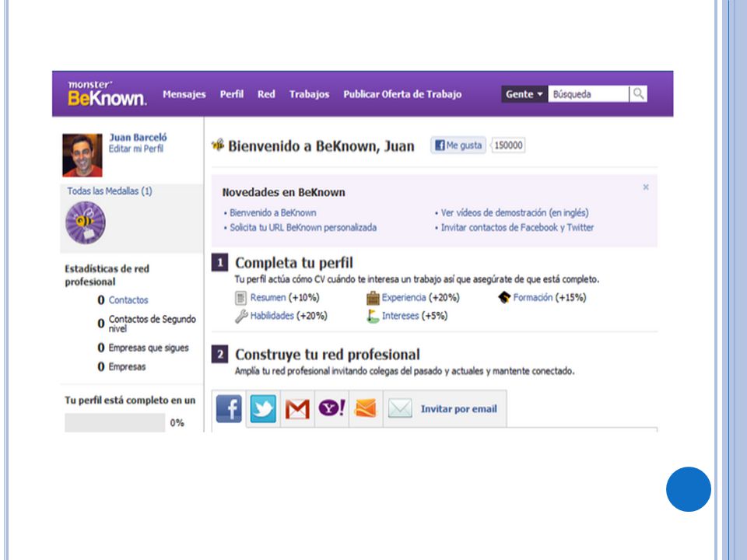Viewport: 747px width, 560px height.
Task: Open Publicar Oferta de Trabajo
Action: coord(402,94)
